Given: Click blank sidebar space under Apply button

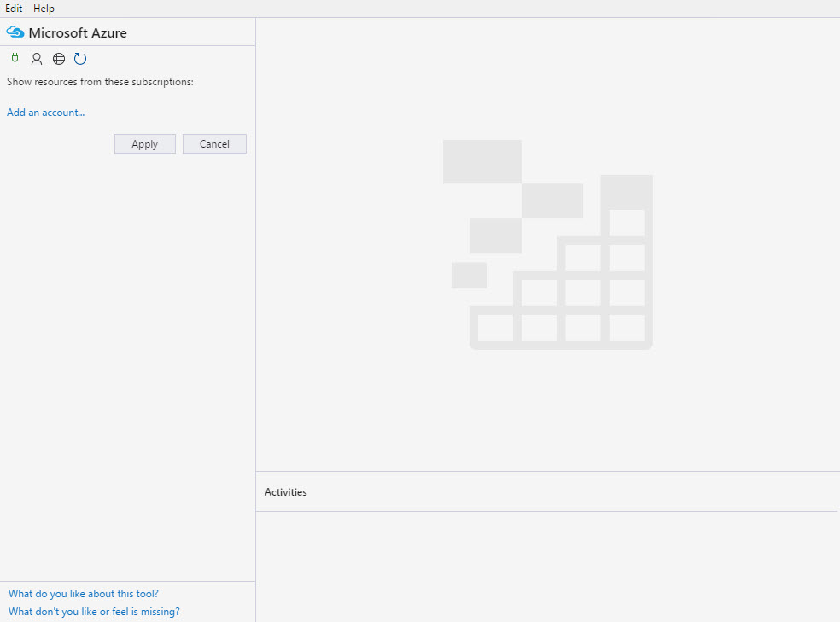Looking at the screenshot, I should tap(128, 341).
